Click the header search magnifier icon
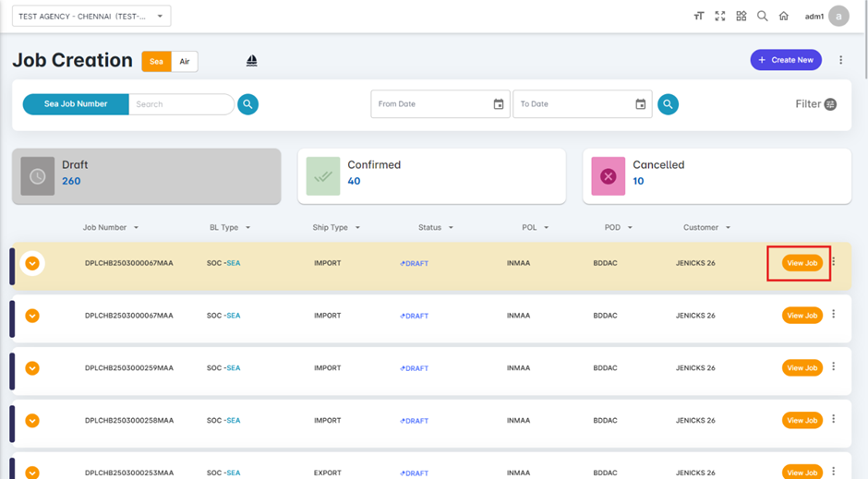 click(x=763, y=17)
